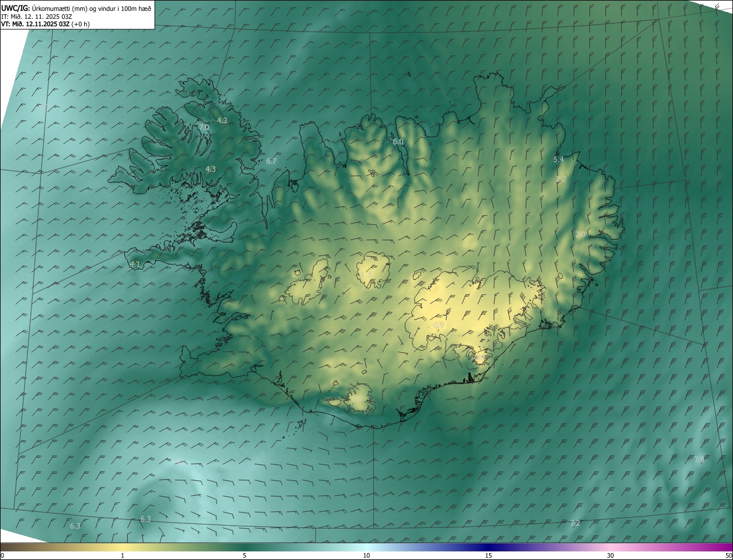This screenshot has height=560, width=733.
Task: Click the 50 tick on the color scale
Action: click(x=728, y=556)
